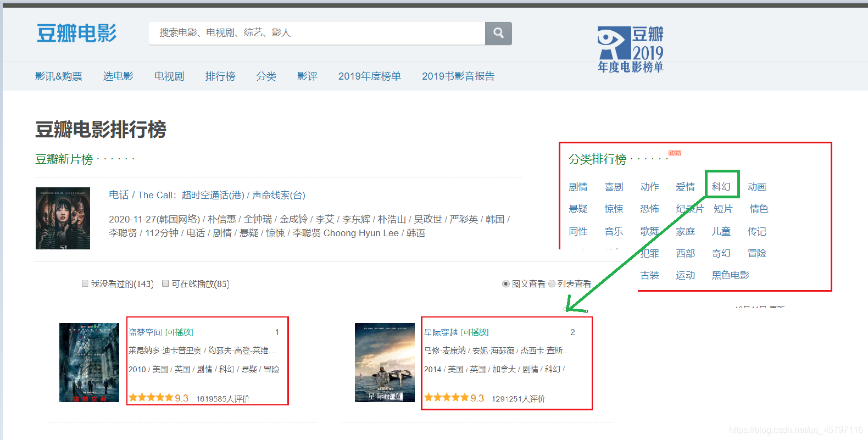Screen dimensions: 868x440
Task: Select the 惊悚 genre link
Action: point(614,209)
